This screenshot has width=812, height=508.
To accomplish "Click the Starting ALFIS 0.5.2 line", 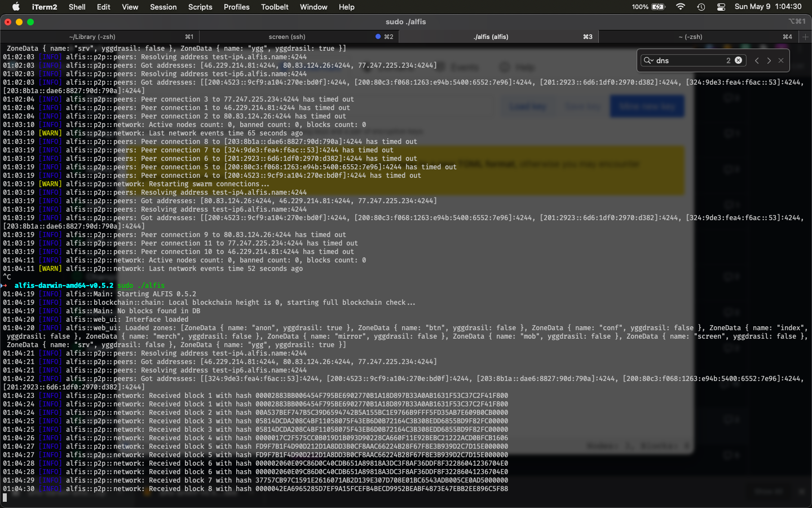I will [99, 294].
